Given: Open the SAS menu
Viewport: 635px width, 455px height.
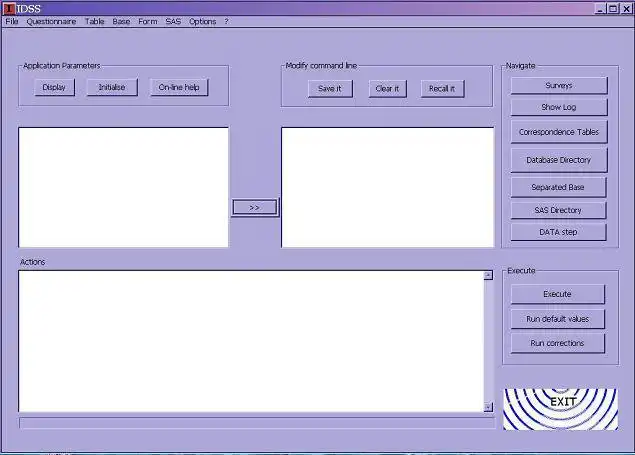Looking at the screenshot, I should 173,21.
